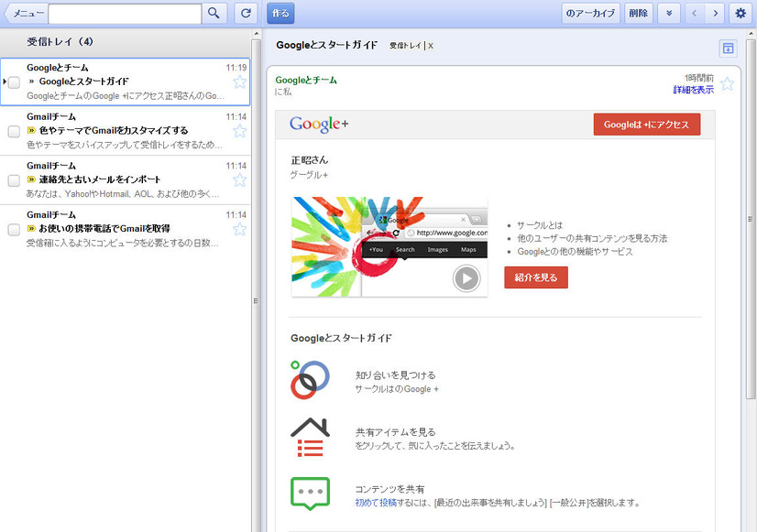Open the 初めて投稿 link
Image resolution: width=757 pixels, height=532 pixels.
(x=376, y=503)
